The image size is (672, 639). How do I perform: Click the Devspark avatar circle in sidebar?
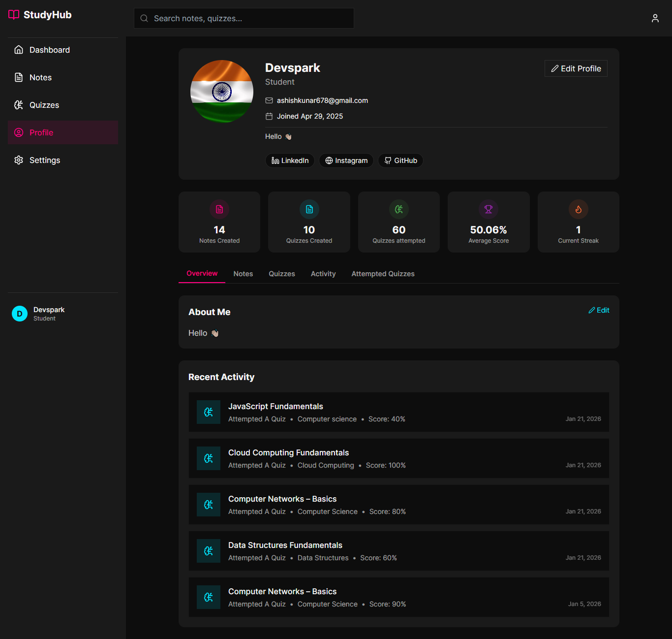click(20, 314)
